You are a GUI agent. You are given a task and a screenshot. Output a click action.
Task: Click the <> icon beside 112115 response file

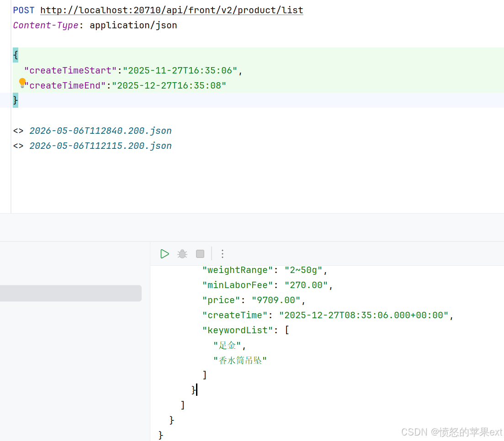point(18,146)
